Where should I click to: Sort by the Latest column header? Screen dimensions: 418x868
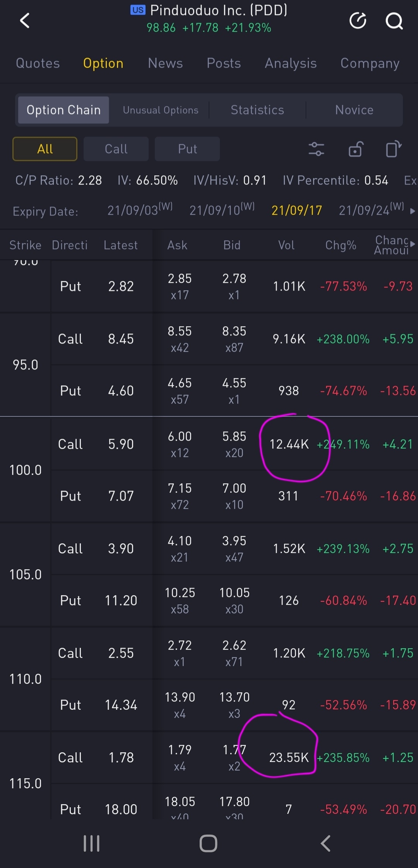click(x=121, y=245)
